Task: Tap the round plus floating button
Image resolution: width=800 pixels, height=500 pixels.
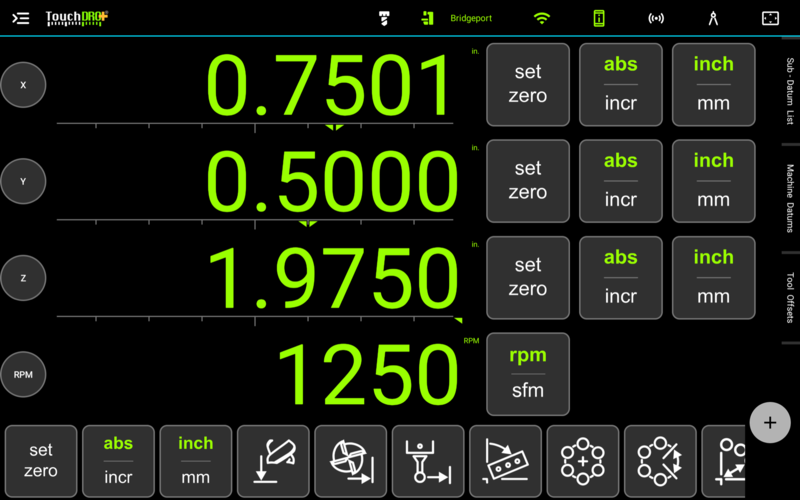Action: pos(770,422)
